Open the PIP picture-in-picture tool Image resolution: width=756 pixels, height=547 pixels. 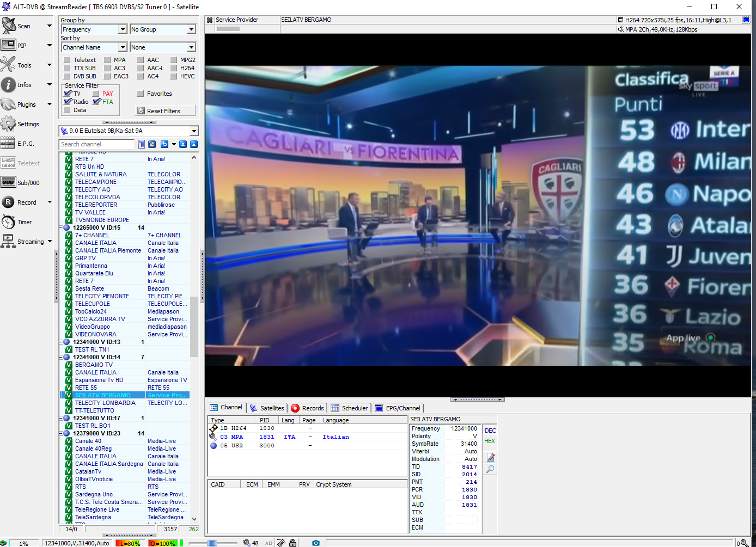click(9, 45)
